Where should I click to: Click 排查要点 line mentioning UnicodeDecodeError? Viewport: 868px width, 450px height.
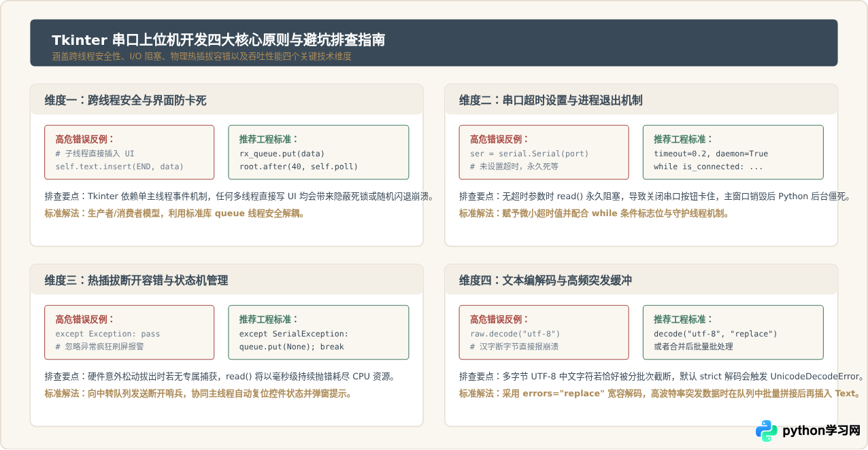click(661, 377)
